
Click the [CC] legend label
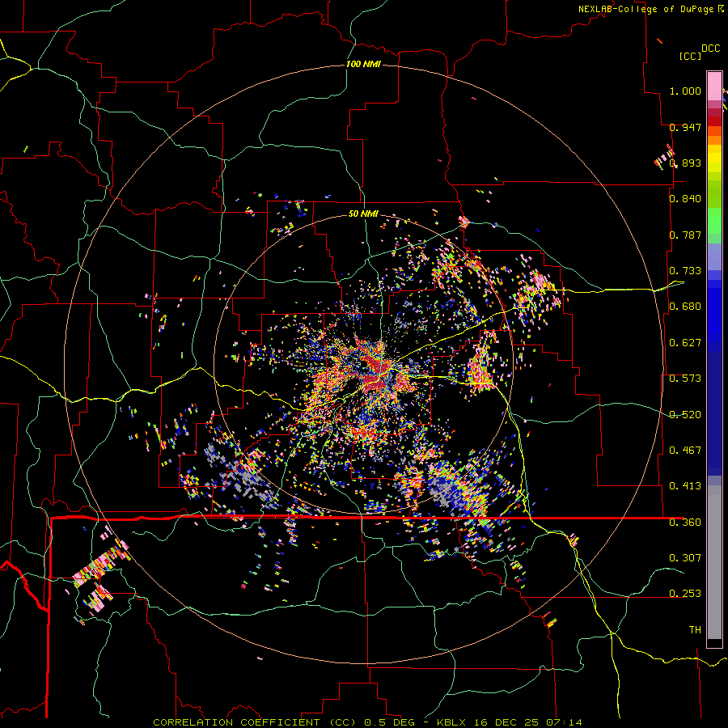point(690,56)
